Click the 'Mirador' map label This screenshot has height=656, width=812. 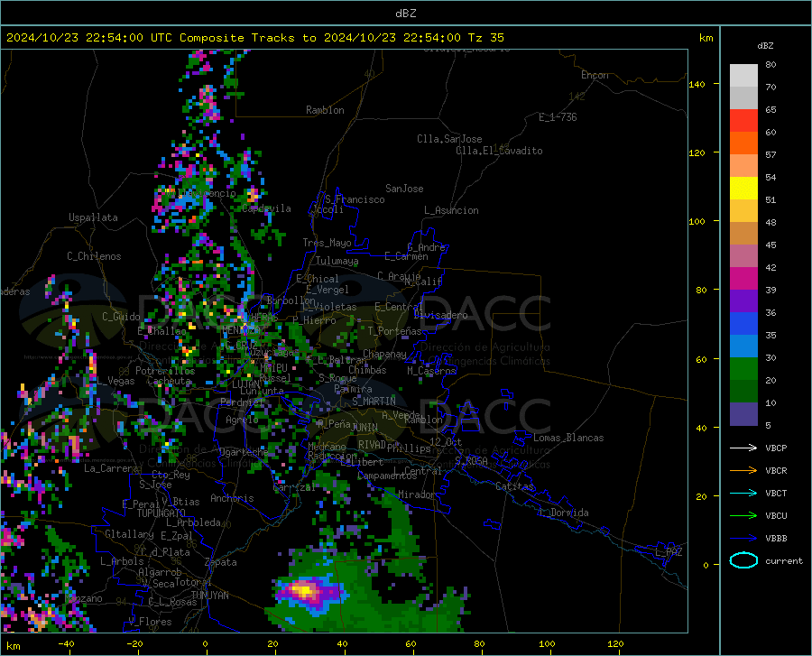click(x=417, y=494)
